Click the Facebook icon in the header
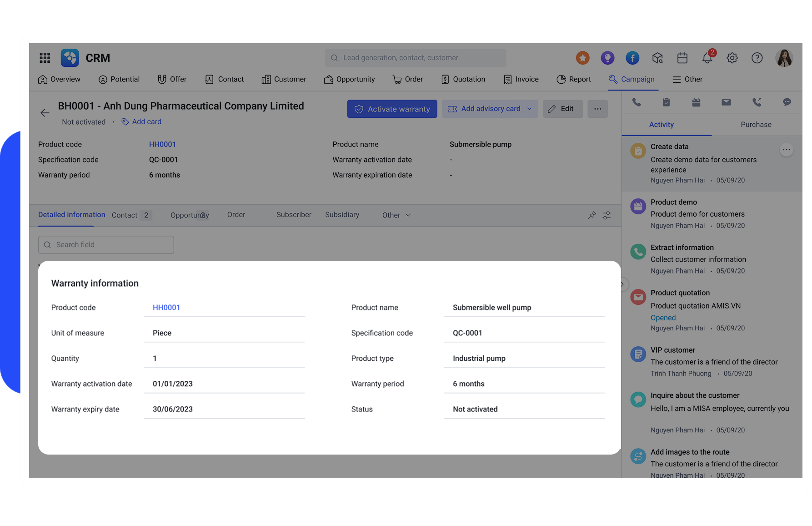This screenshot has width=812, height=526. [x=632, y=58]
